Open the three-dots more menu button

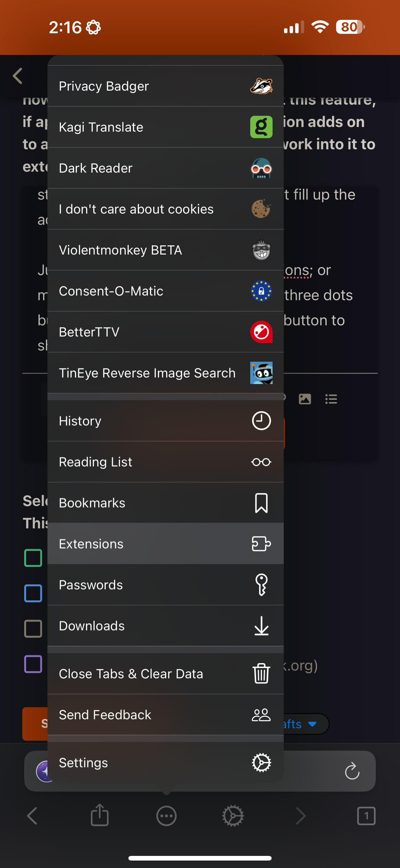click(x=166, y=816)
